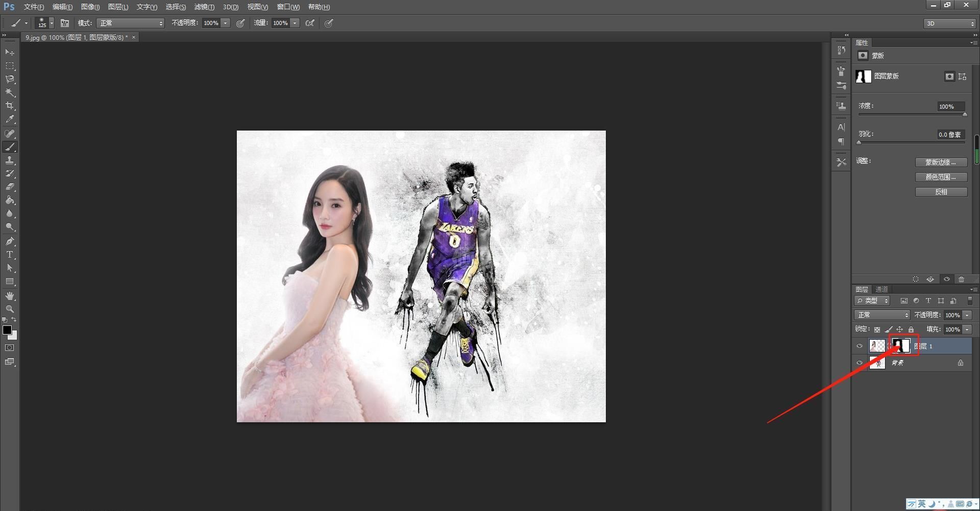
Task: Toggle visibility of 背景 layer
Action: tap(860, 363)
